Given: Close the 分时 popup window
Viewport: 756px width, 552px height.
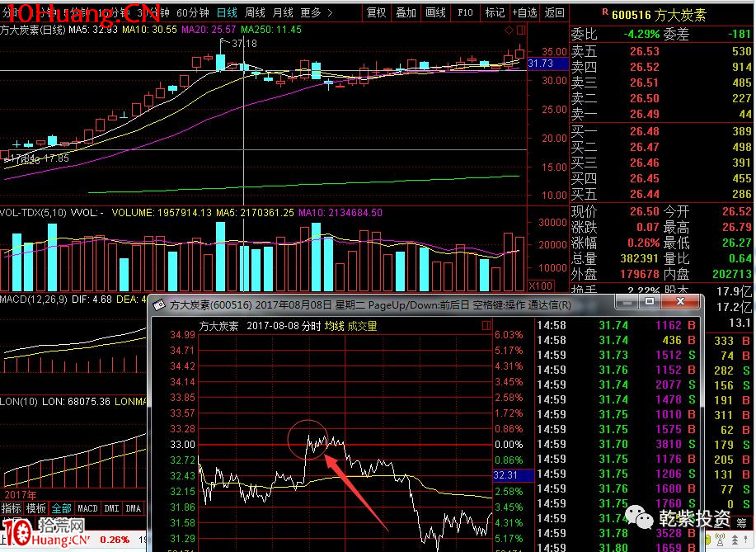Looking at the screenshot, I should click(680, 302).
